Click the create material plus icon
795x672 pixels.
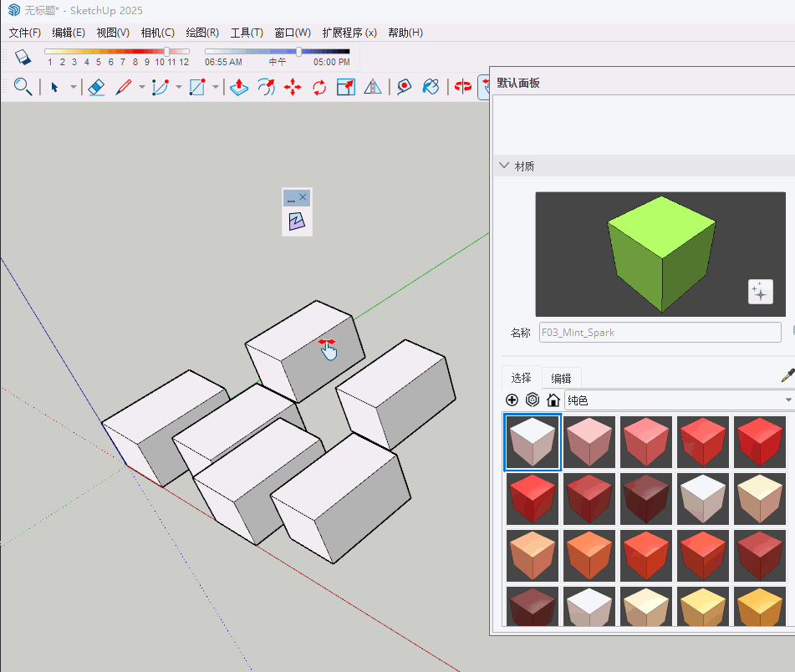(512, 400)
